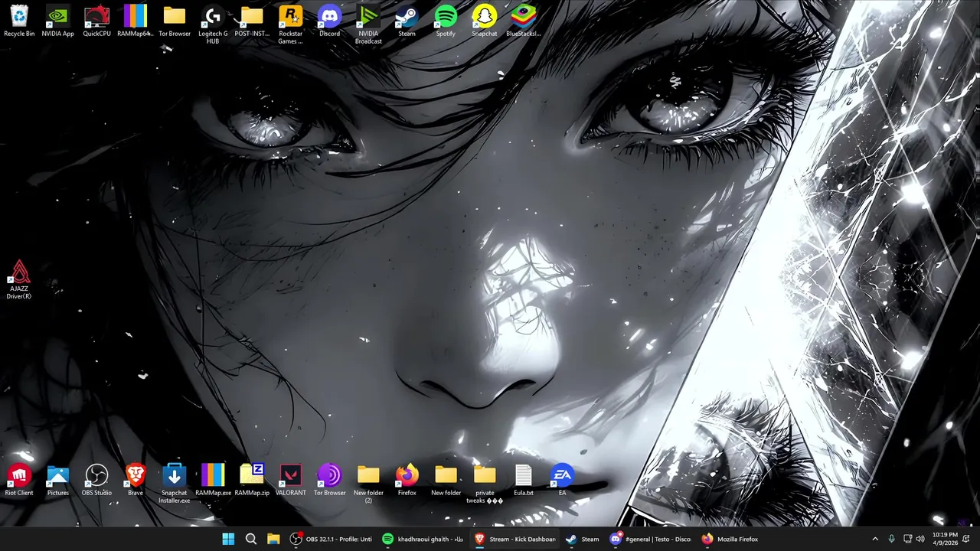
Task: Select the AJAZZ Driver desktop shortcut
Action: point(19,280)
